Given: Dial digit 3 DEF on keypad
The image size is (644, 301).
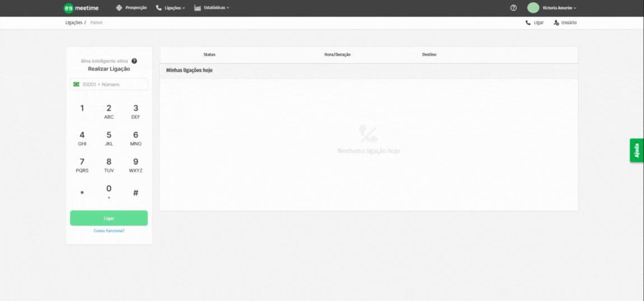Looking at the screenshot, I should point(136,112).
